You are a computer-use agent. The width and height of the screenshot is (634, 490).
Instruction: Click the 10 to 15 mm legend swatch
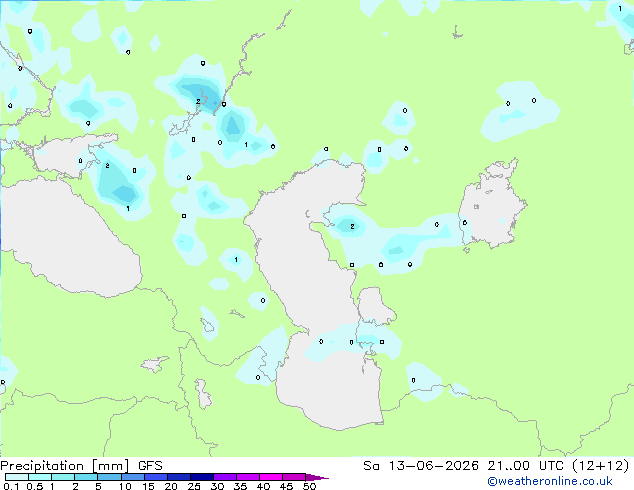coord(132,477)
